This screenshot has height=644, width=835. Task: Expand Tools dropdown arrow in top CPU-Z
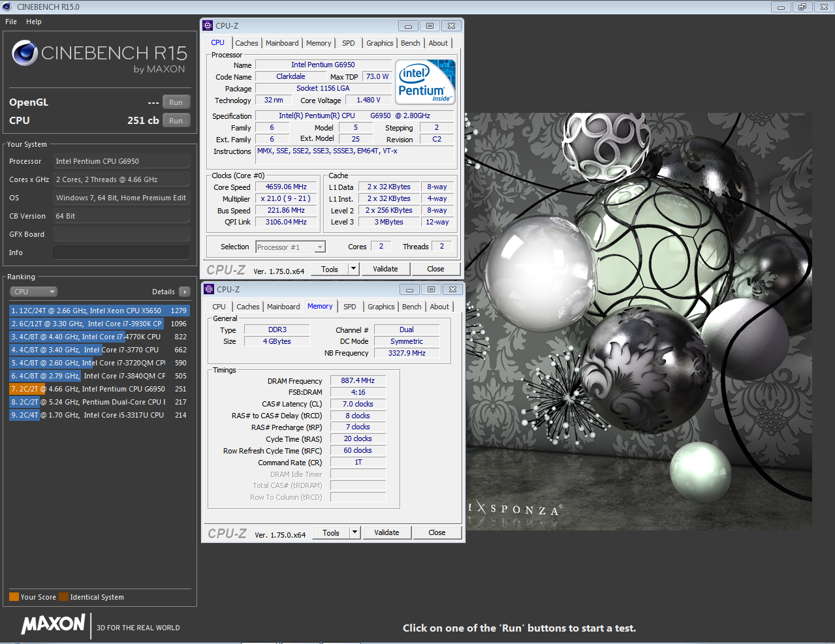coord(353,269)
